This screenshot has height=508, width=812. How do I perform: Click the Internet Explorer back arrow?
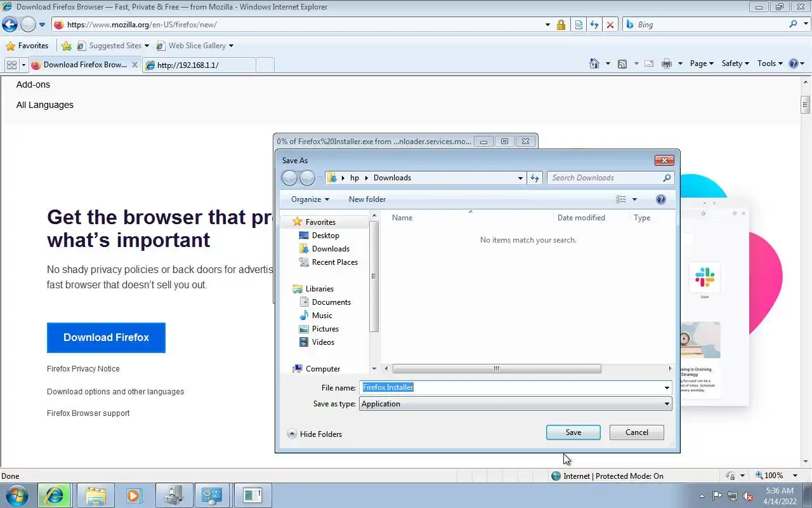pyautogui.click(x=10, y=25)
